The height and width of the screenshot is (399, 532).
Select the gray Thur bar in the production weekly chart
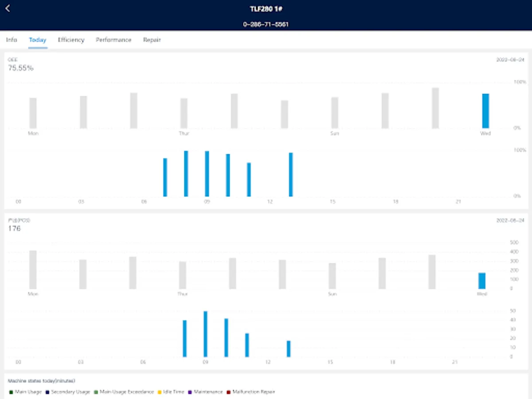pyautogui.click(x=183, y=275)
